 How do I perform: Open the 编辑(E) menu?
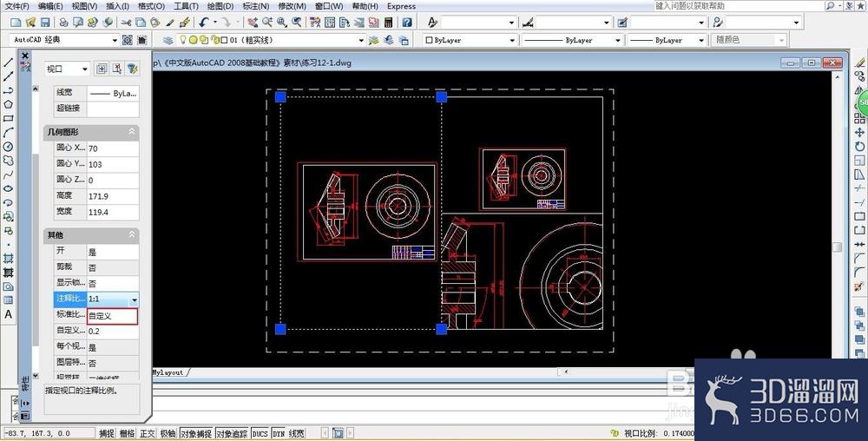50,6
